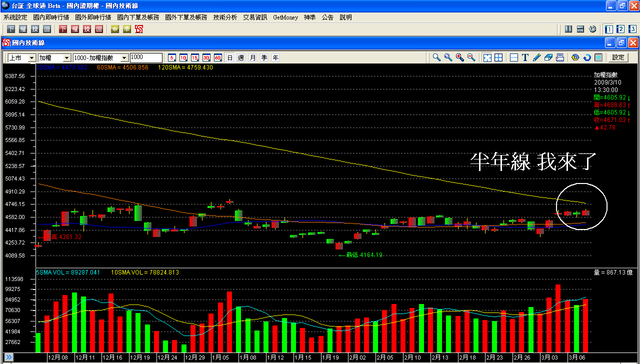The image size is (640, 364).
Task: Click the 最低 4164.19 low price marker
Action: tap(361, 255)
